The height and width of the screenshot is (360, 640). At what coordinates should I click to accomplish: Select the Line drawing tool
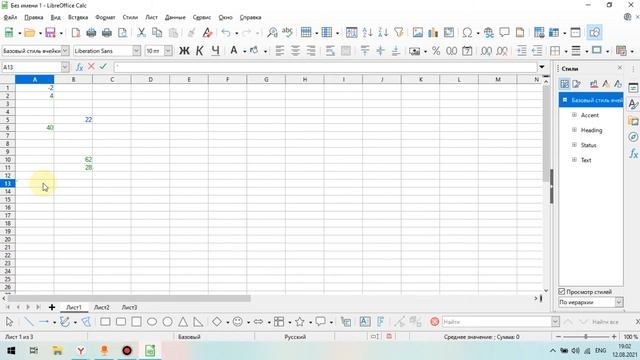29,322
